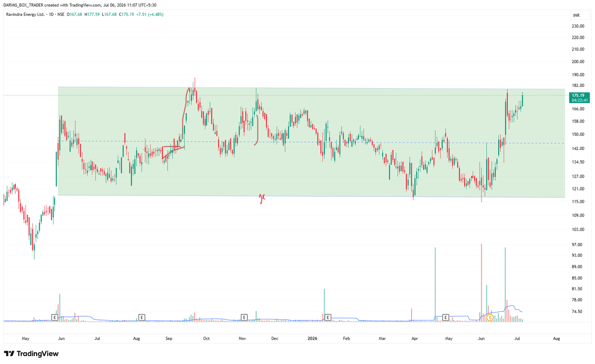Click the 134.50 price axis label
The width and height of the screenshot is (595, 364).
(x=578, y=162)
